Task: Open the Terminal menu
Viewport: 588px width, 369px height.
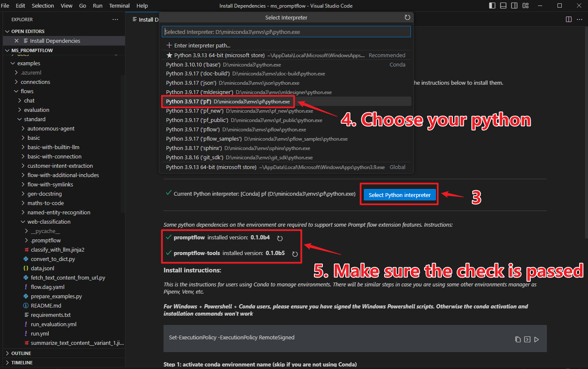Action: click(119, 6)
